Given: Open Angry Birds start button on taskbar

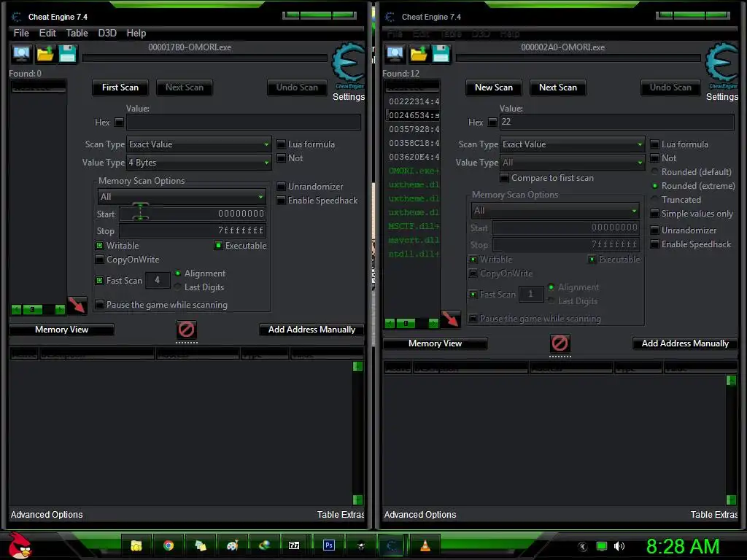Looking at the screenshot, I should click(x=19, y=545).
